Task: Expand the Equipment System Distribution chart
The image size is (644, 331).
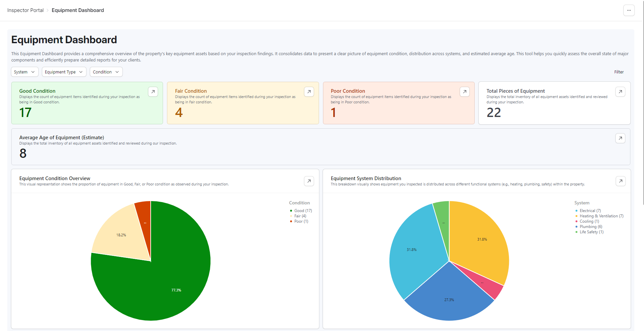Action: pyautogui.click(x=620, y=181)
